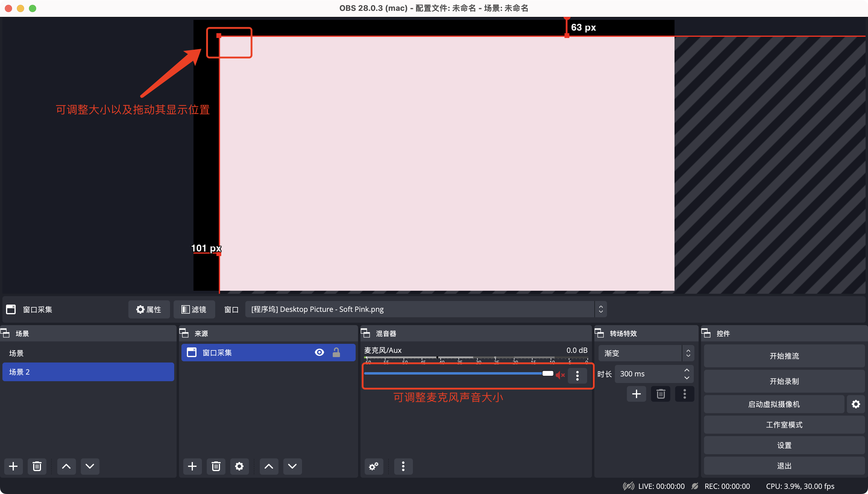Toggle lock on 窗口采集 source

point(336,353)
